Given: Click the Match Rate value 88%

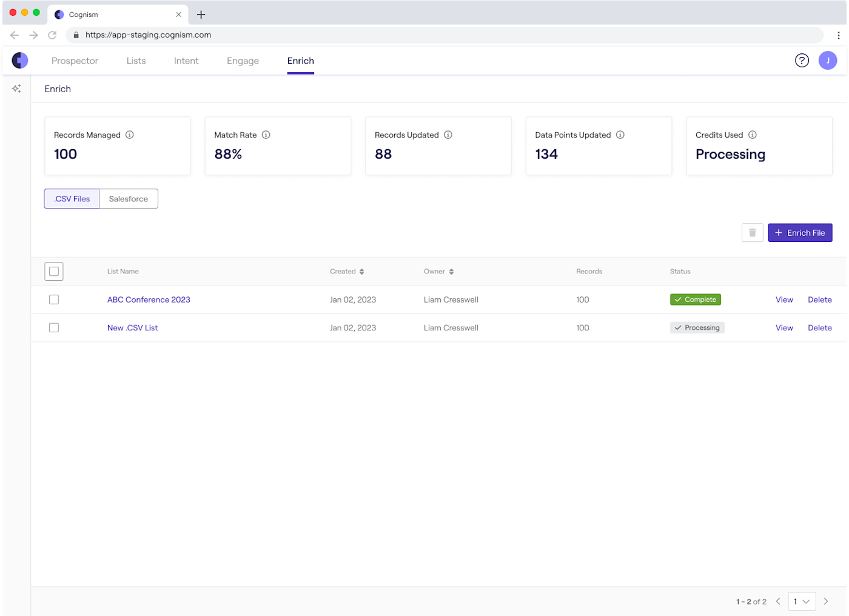Looking at the screenshot, I should tap(228, 154).
